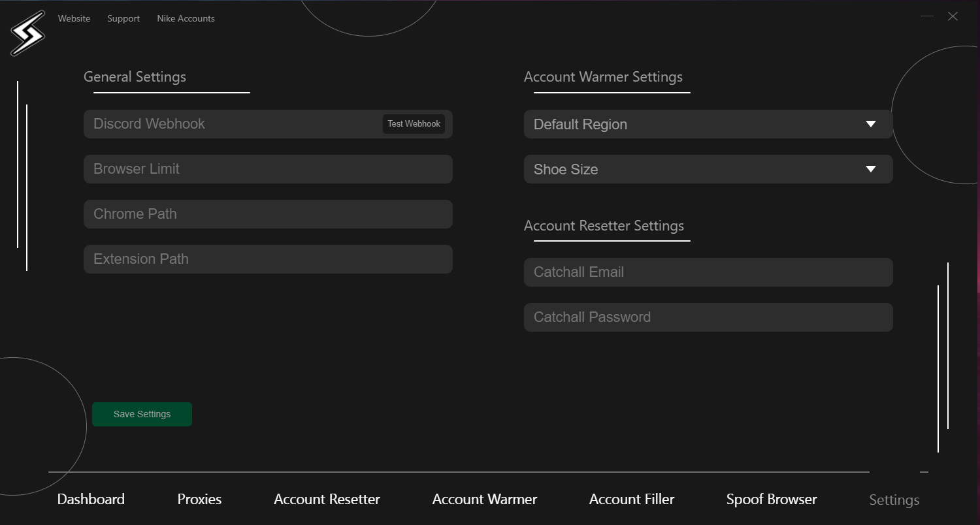
Task: Navigate to the Account Warmer tab
Action: 485,500
